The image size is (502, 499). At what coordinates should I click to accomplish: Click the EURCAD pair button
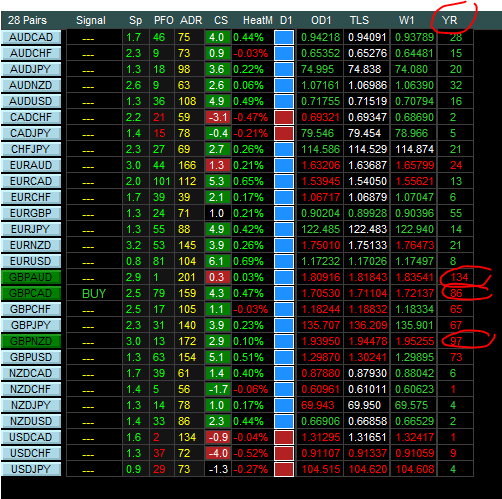[31, 181]
